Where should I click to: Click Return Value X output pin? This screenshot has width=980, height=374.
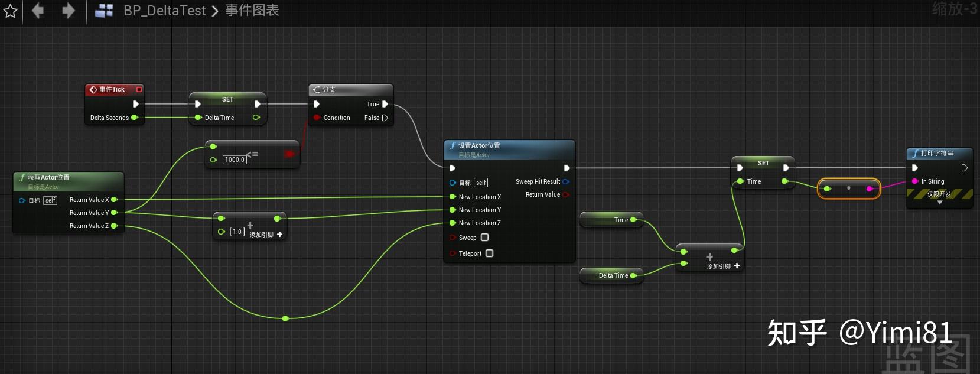point(115,200)
